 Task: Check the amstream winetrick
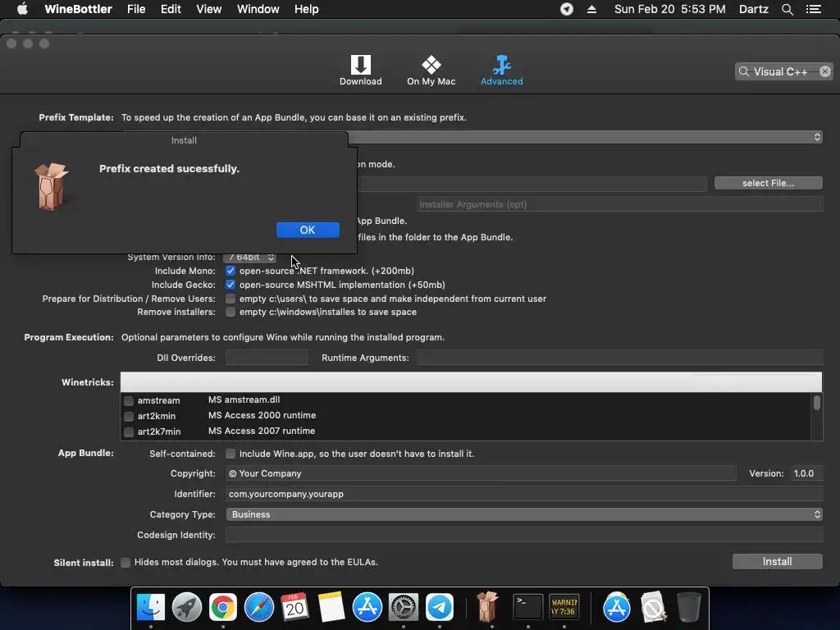pos(129,400)
